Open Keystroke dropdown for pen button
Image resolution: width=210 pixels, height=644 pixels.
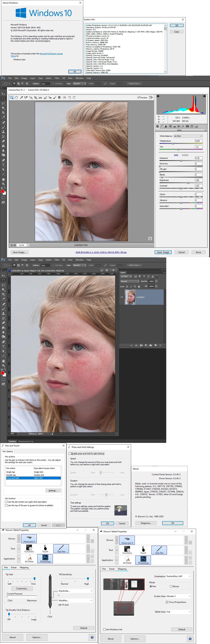pyautogui.click(x=75, y=591)
